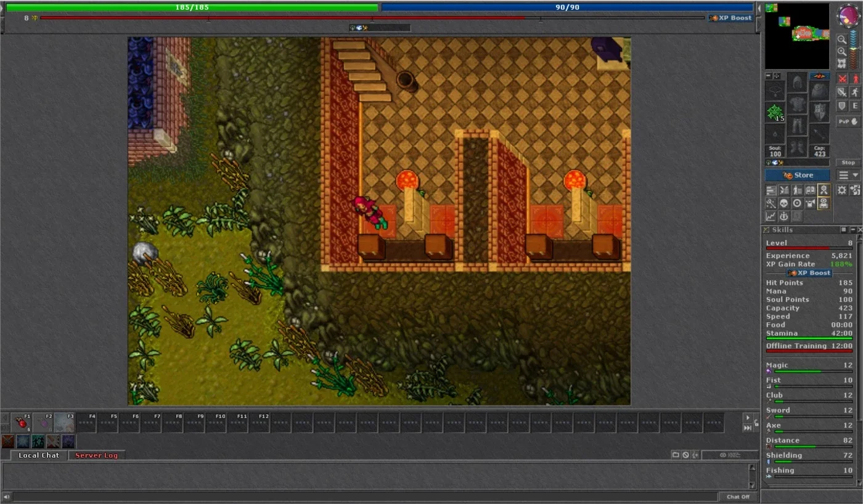Click the green 185/185 health bar

pos(192,7)
